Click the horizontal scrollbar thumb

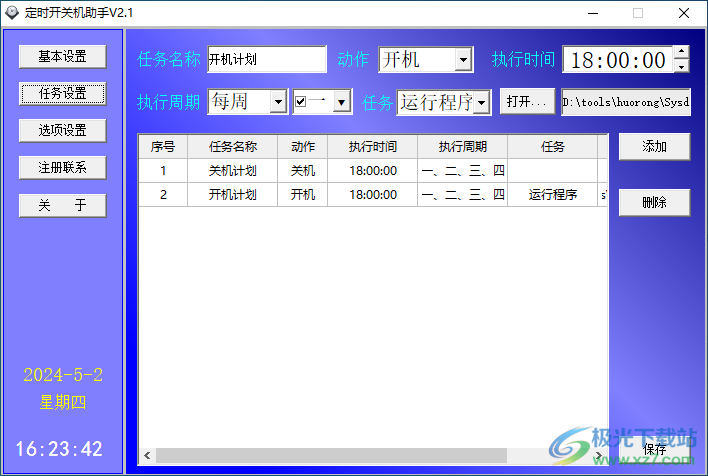point(331,455)
